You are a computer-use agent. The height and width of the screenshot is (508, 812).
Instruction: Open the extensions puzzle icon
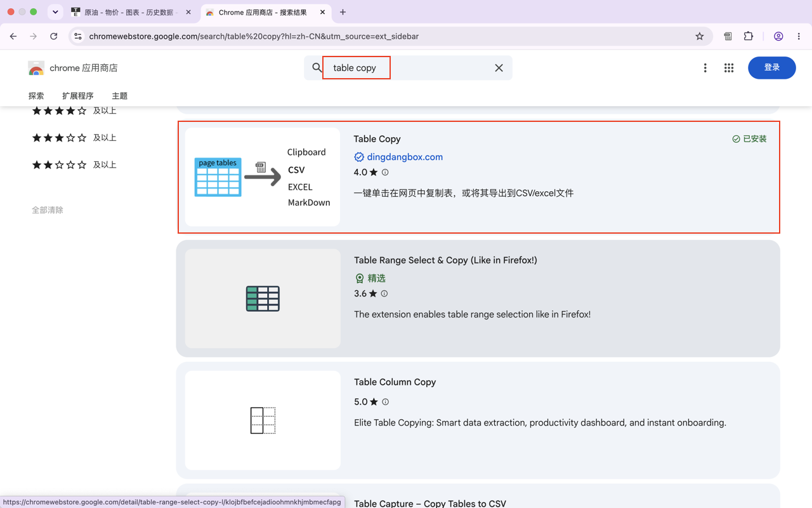[749, 36]
